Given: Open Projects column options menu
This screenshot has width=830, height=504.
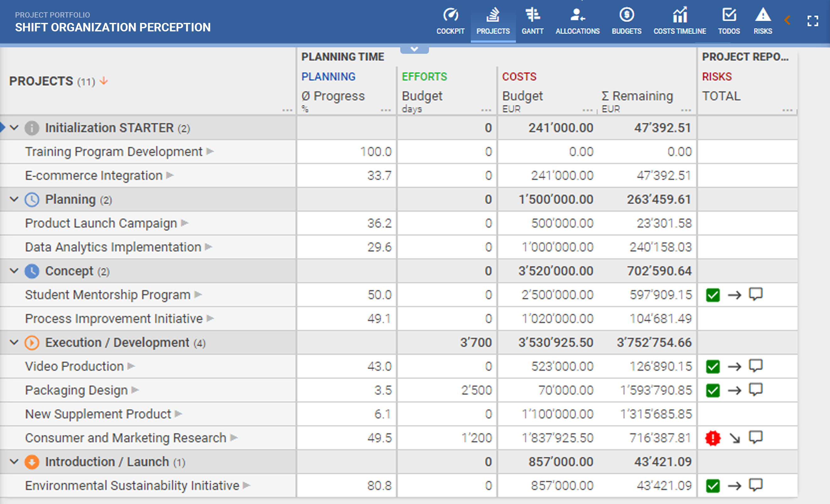Looking at the screenshot, I should point(287,110).
